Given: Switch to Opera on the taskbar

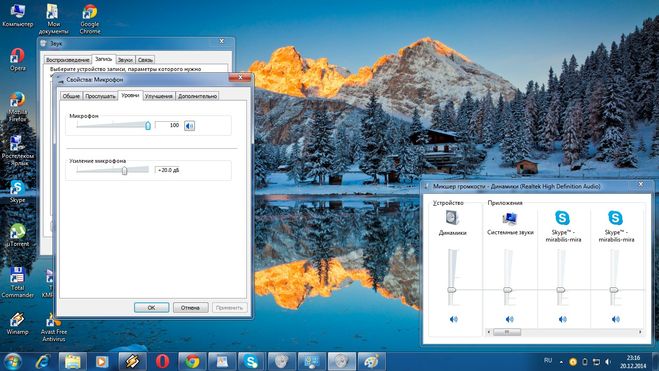Looking at the screenshot, I should pyautogui.click(x=162, y=361).
